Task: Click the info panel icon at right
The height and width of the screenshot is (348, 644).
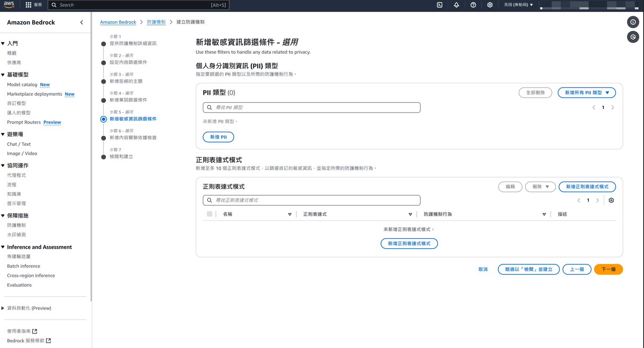Action: pos(633,22)
